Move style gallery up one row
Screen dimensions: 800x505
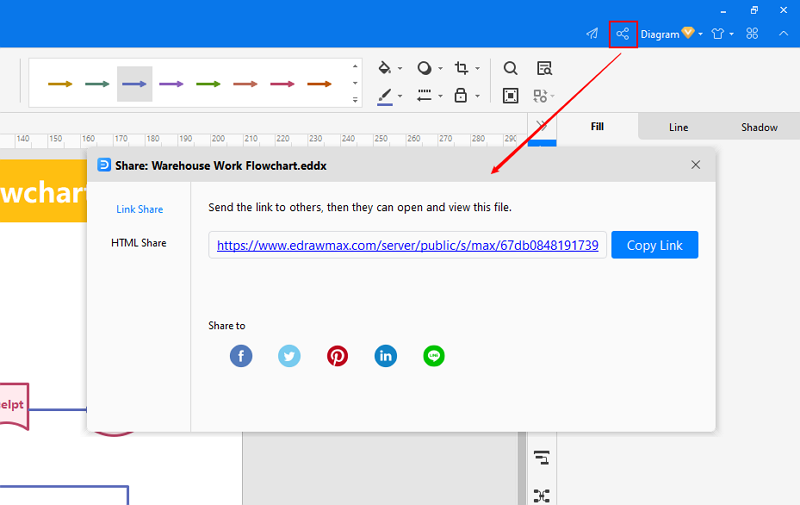click(355, 66)
